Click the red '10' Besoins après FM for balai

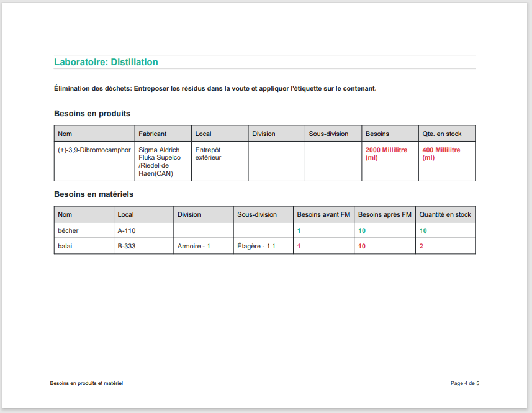click(362, 246)
